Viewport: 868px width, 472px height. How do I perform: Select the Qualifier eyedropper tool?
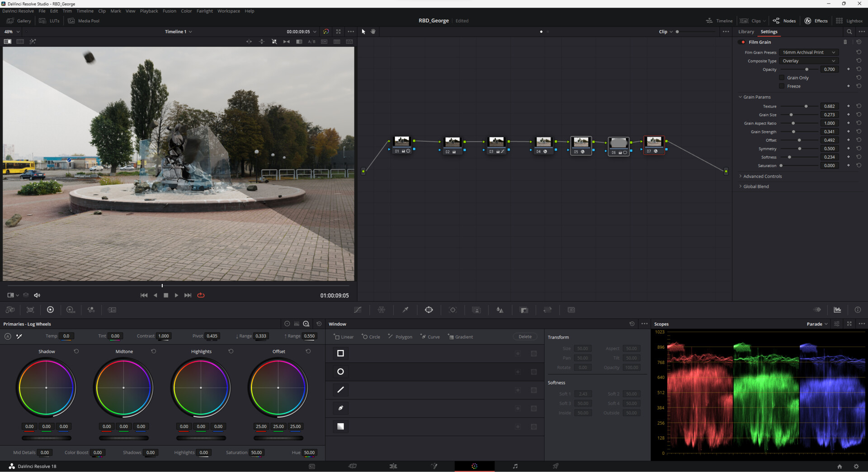coord(406,310)
